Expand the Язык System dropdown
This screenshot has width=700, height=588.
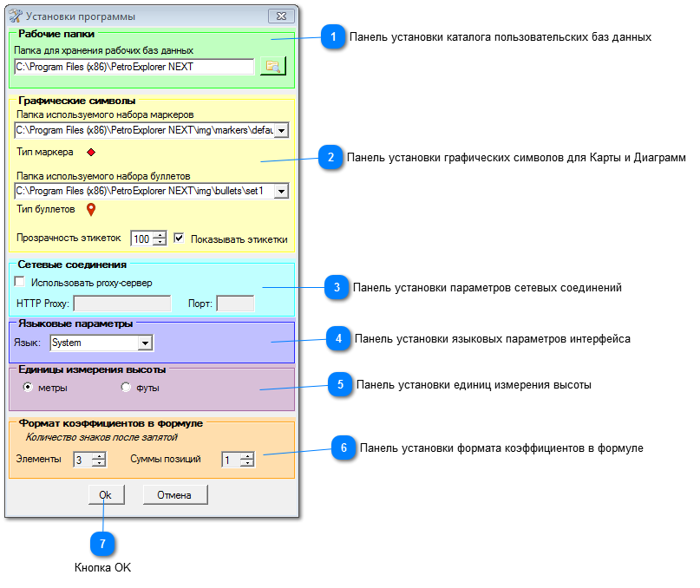[x=145, y=343]
